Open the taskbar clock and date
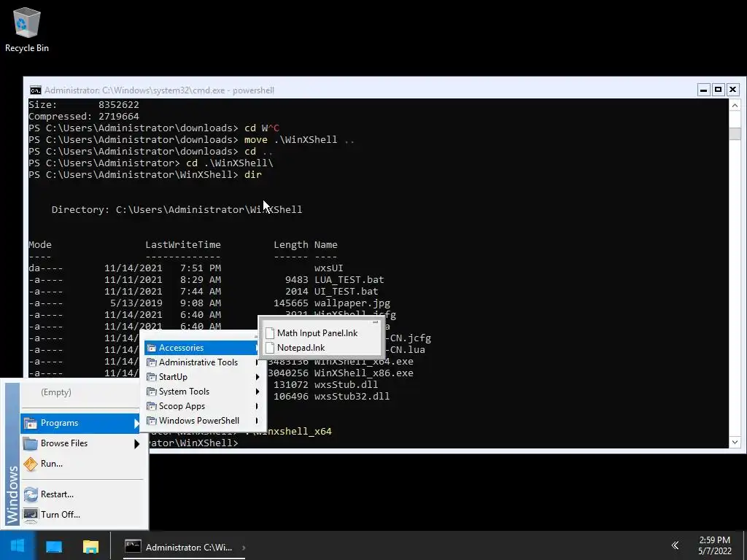The image size is (747, 560). click(715, 545)
